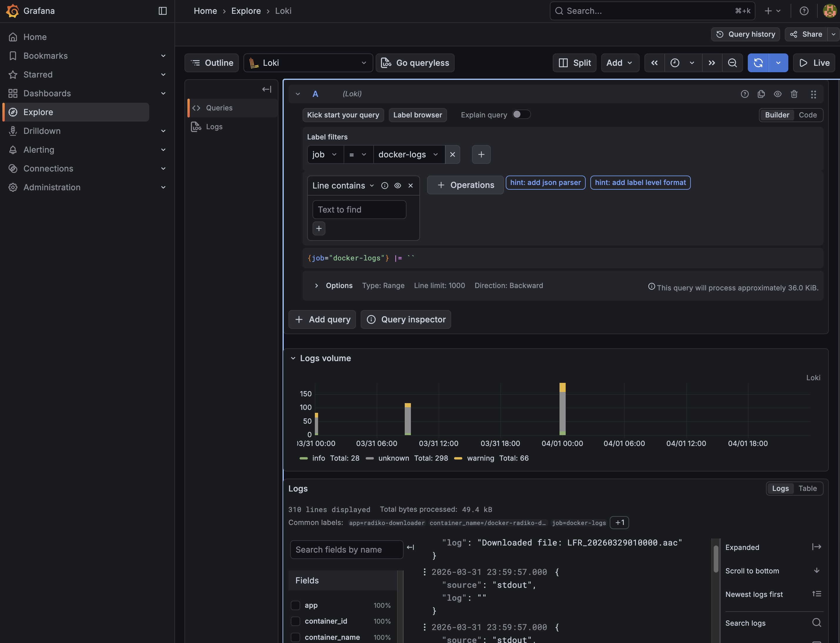Toggle the Explain query switch
This screenshot has height=643, width=840.
[x=521, y=115]
